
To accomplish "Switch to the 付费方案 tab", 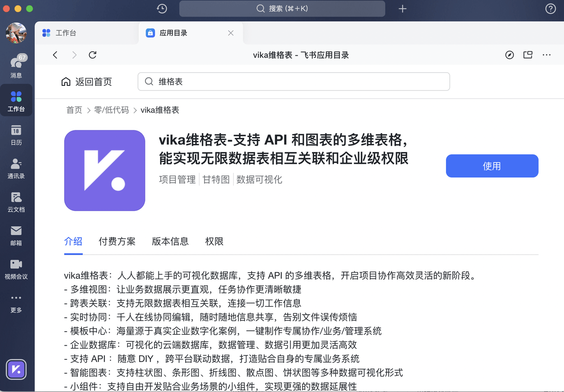I will 117,241.
